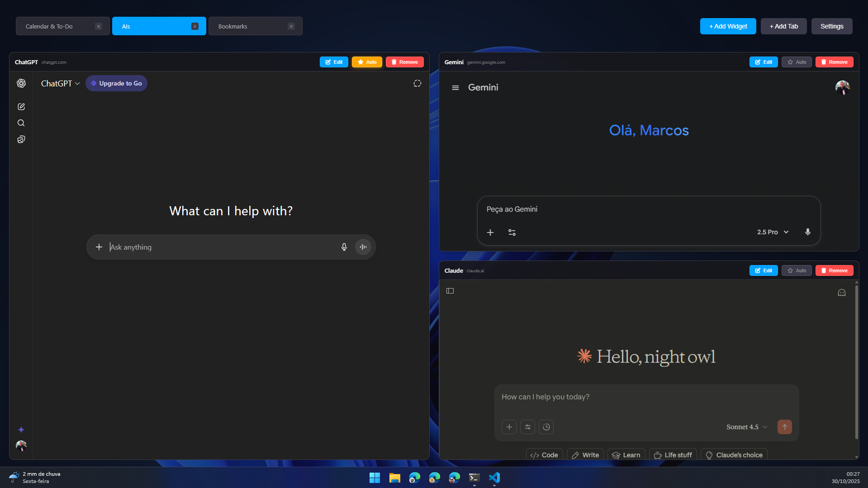Click Add Tab button

click(x=784, y=26)
